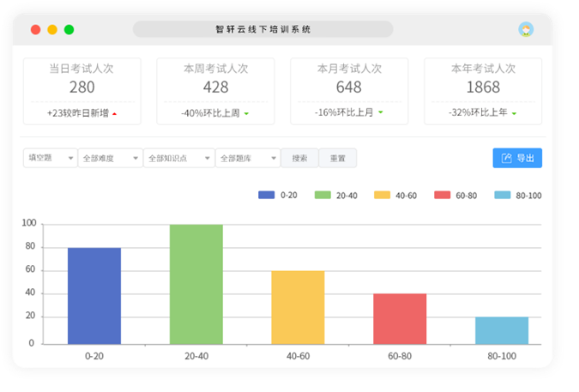
Task: Click the value 1868 in yearly card
Action: pyautogui.click(x=483, y=87)
